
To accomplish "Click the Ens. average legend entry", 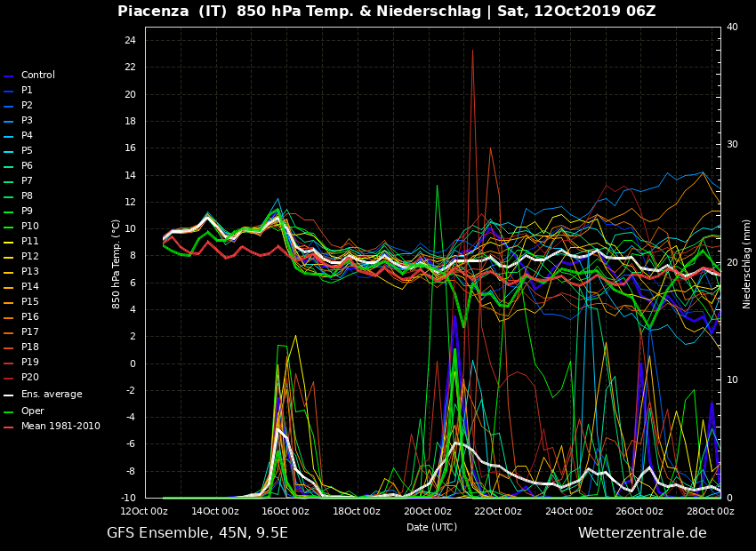I will coord(51,395).
